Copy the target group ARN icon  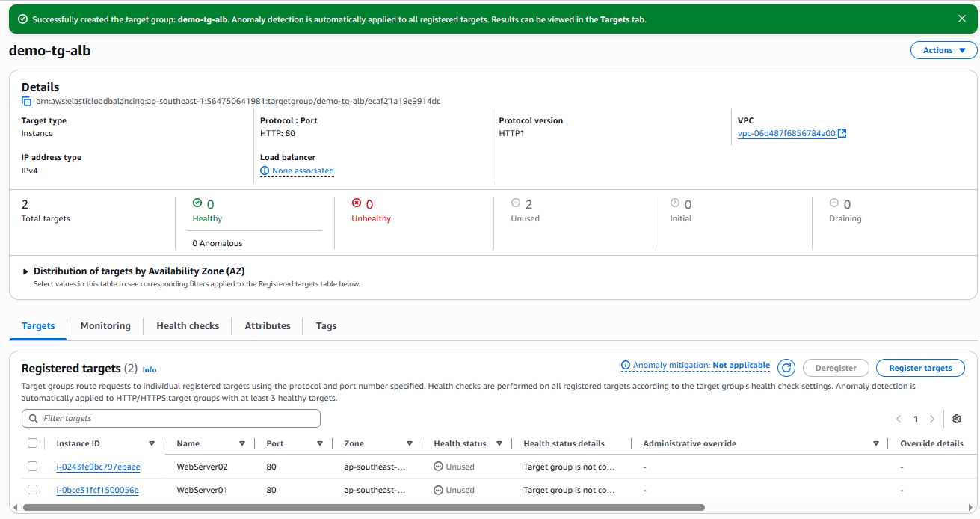tap(27, 101)
